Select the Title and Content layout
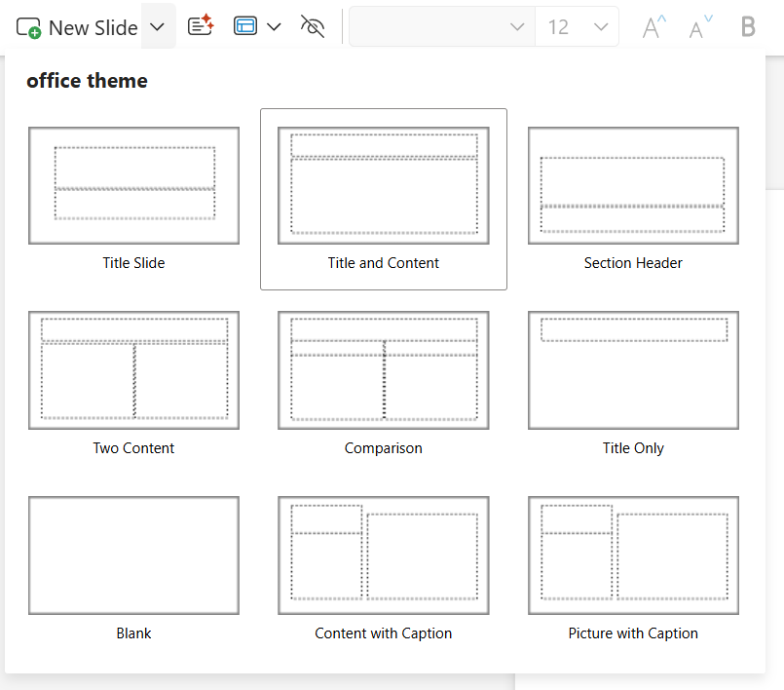The width and height of the screenshot is (784, 690). [x=383, y=185]
